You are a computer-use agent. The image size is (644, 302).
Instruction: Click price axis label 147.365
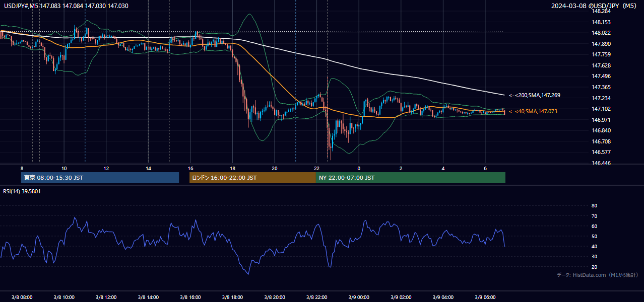tap(601, 87)
